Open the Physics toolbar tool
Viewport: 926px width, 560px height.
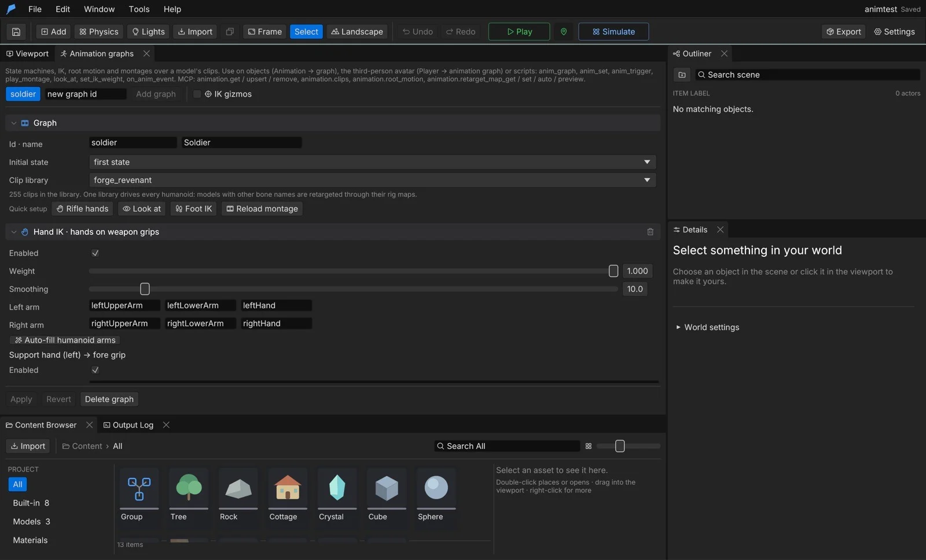[x=99, y=32]
